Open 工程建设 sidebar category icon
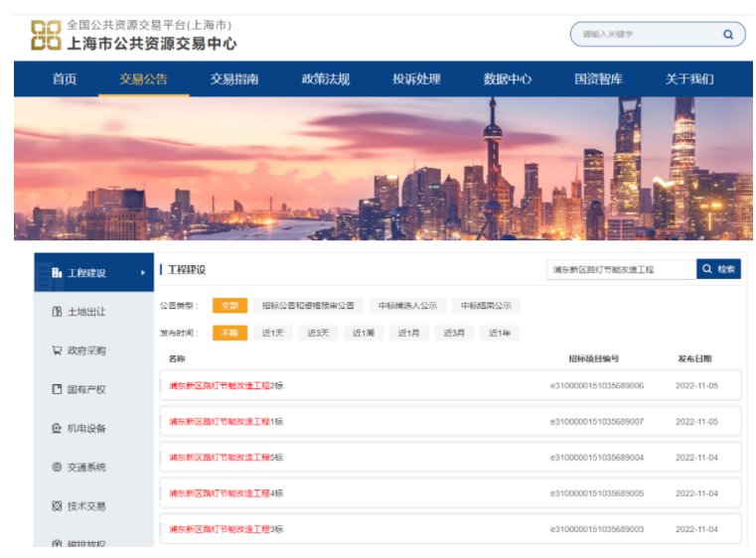Viewport: 756px width, 558px height. pyautogui.click(x=57, y=273)
